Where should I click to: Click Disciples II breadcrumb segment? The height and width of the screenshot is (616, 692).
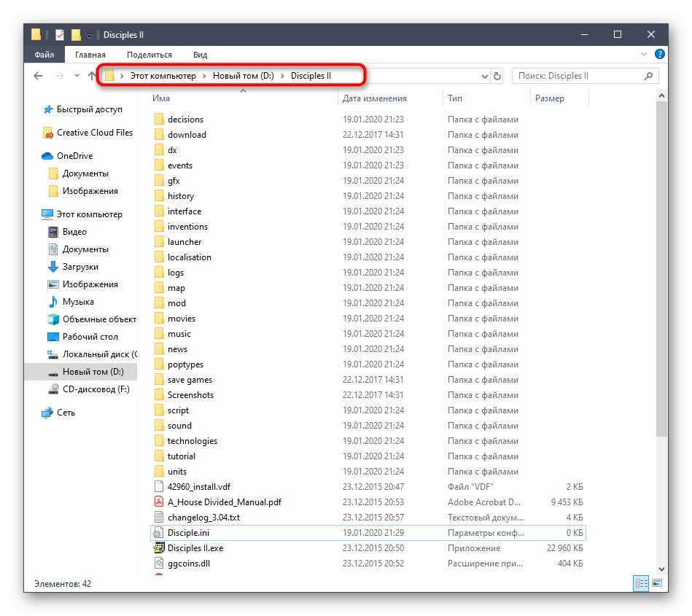point(311,76)
